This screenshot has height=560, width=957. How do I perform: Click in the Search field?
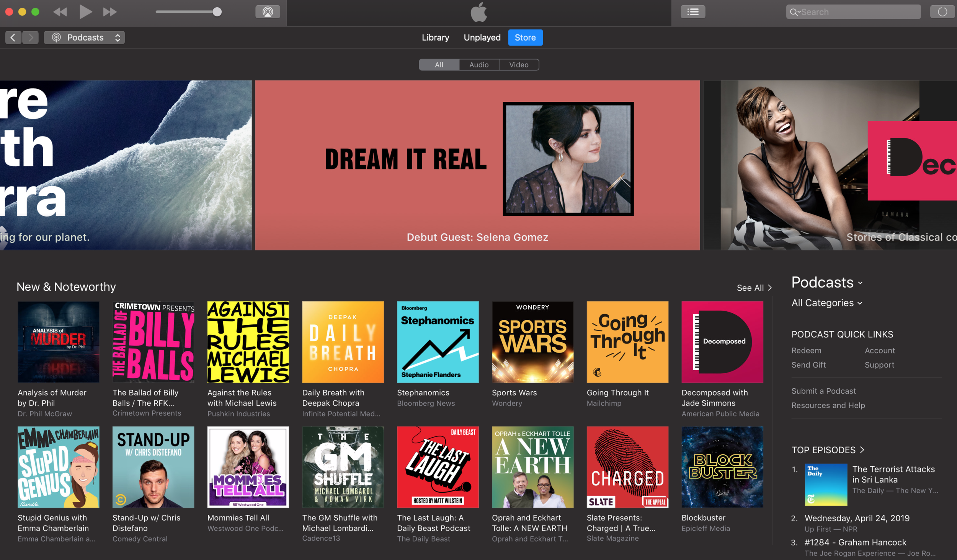click(853, 12)
